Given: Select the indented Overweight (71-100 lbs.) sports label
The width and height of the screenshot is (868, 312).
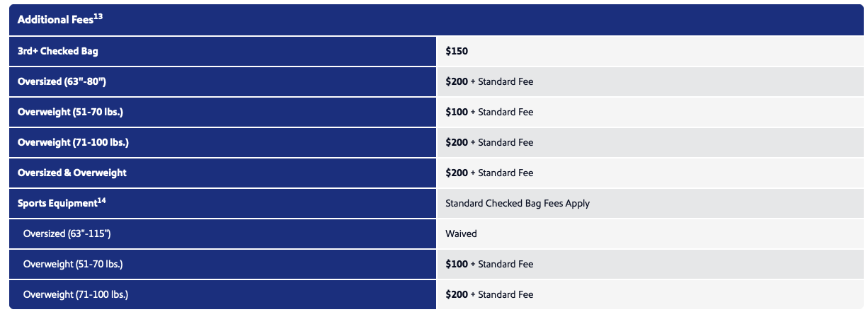Looking at the screenshot, I should click(76, 295).
